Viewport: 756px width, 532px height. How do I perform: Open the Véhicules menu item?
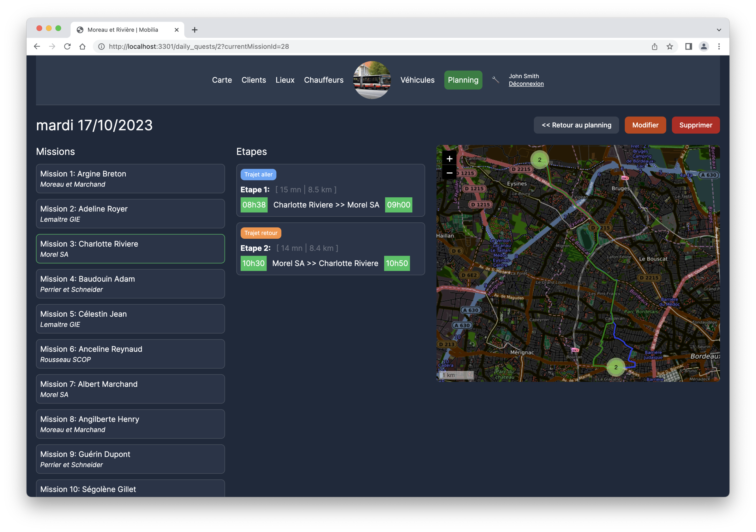pos(417,80)
